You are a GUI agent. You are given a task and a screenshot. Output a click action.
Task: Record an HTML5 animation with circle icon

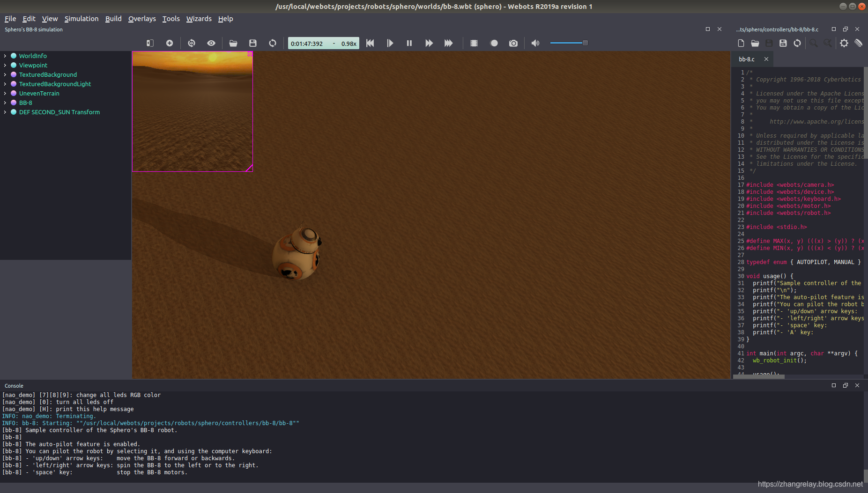click(x=494, y=43)
